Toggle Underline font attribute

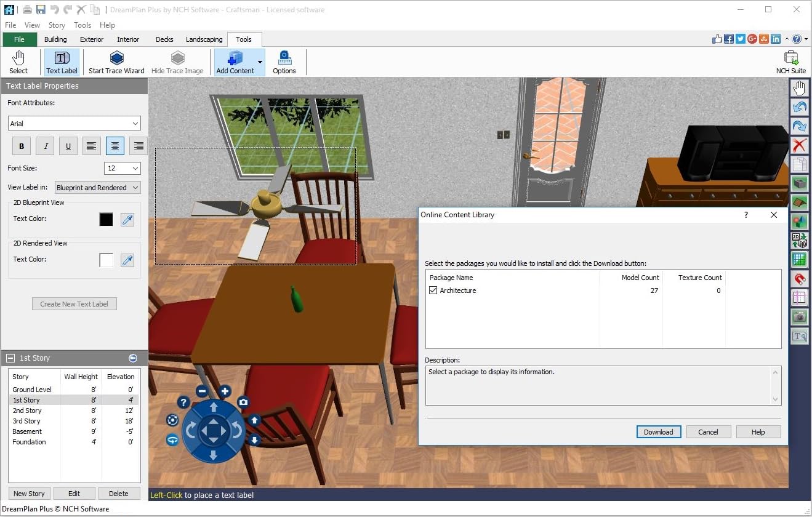coord(68,146)
